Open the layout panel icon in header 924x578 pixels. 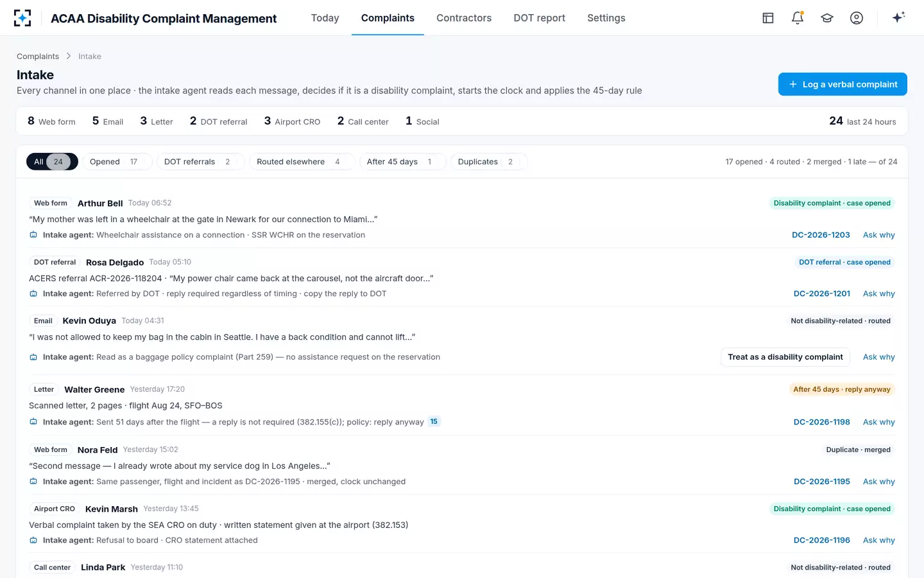pyautogui.click(x=768, y=18)
